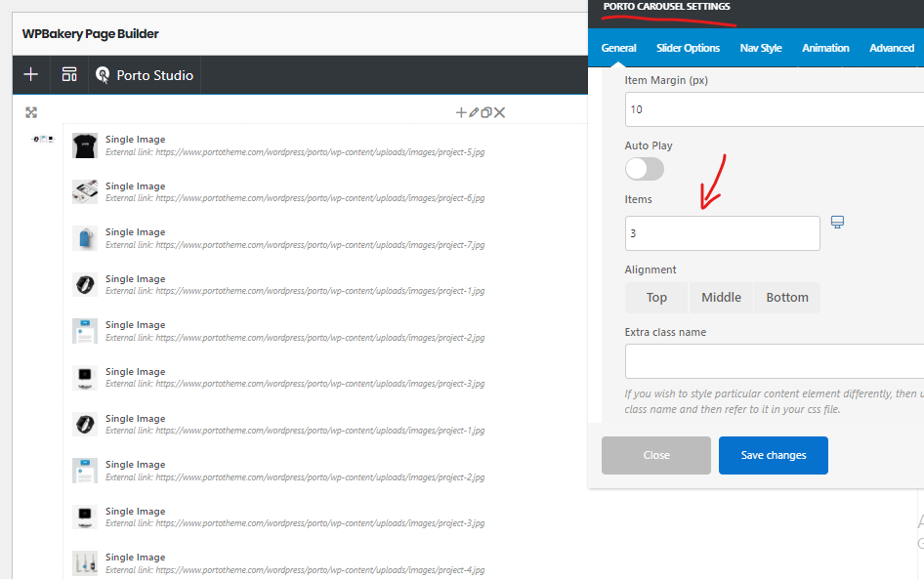Switch to the General tab
The width and height of the screenshot is (924, 579).
(618, 48)
